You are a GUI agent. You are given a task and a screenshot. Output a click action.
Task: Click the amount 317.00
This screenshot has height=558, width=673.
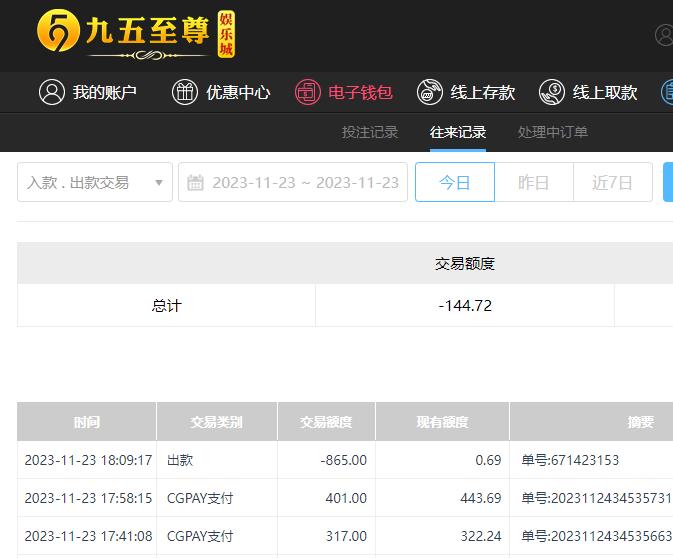[346, 536]
